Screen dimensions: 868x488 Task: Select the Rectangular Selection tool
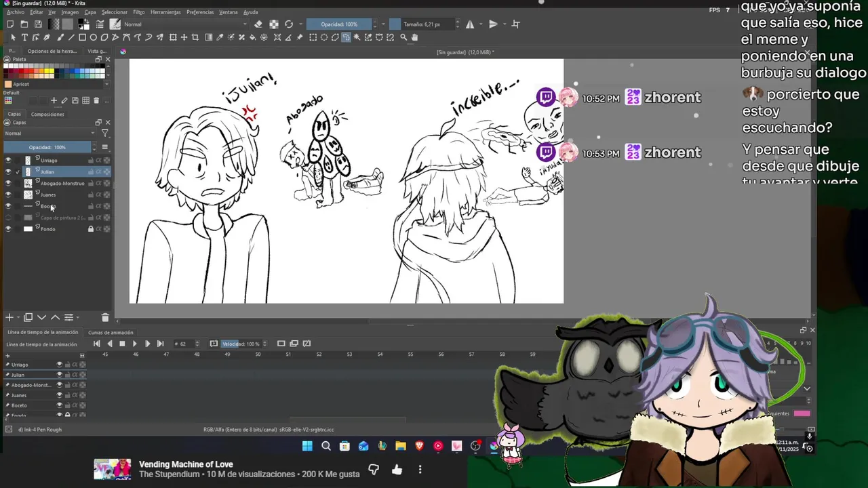[313, 37]
